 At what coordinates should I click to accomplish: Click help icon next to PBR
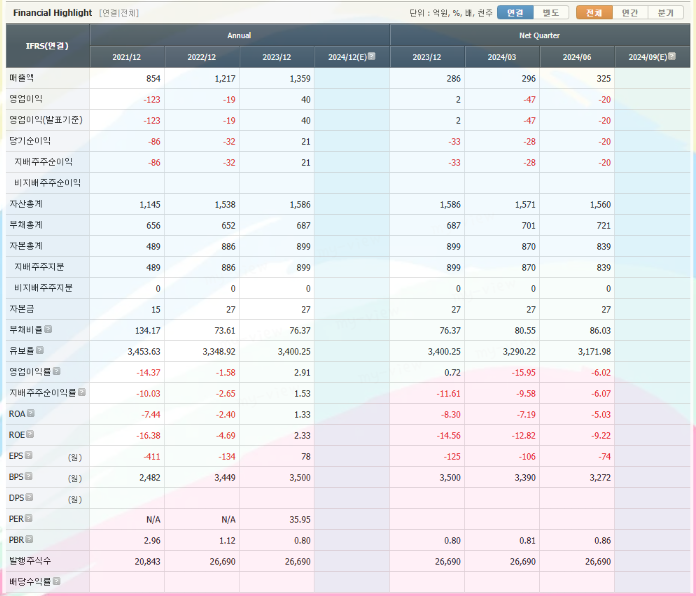[29, 539]
